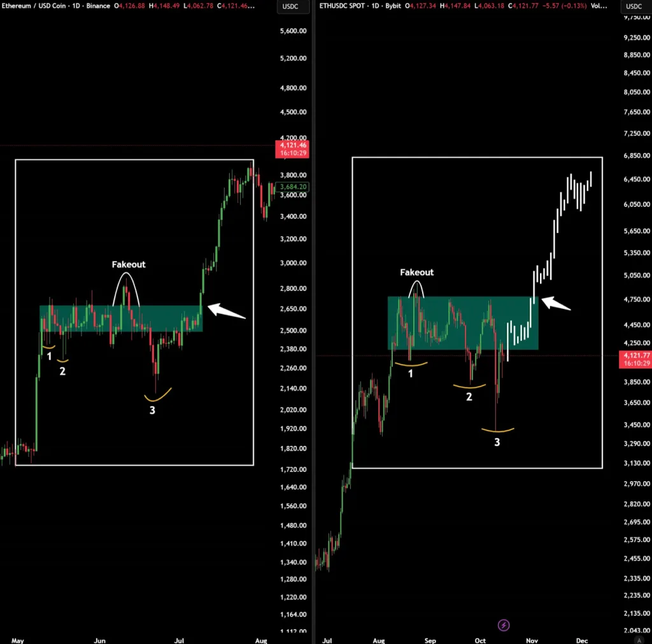The height and width of the screenshot is (644, 652).
Task: Select the 'Fakeout' label on right chart
Action: [x=416, y=272]
